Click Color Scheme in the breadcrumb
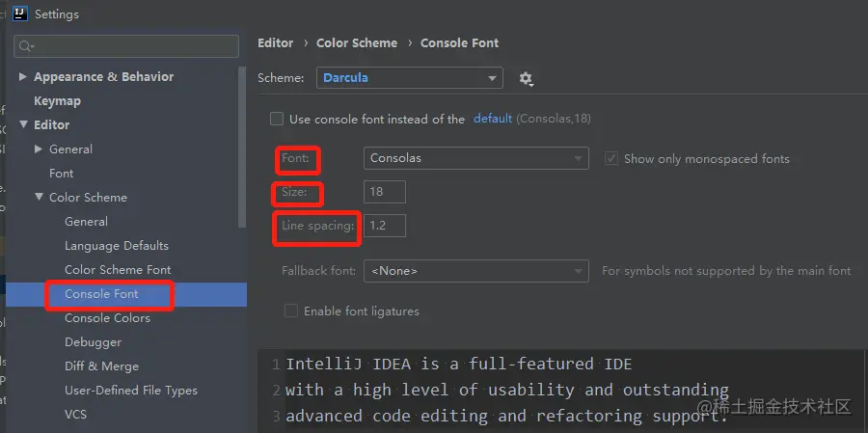Screen dimensions: 868x433 (357, 43)
